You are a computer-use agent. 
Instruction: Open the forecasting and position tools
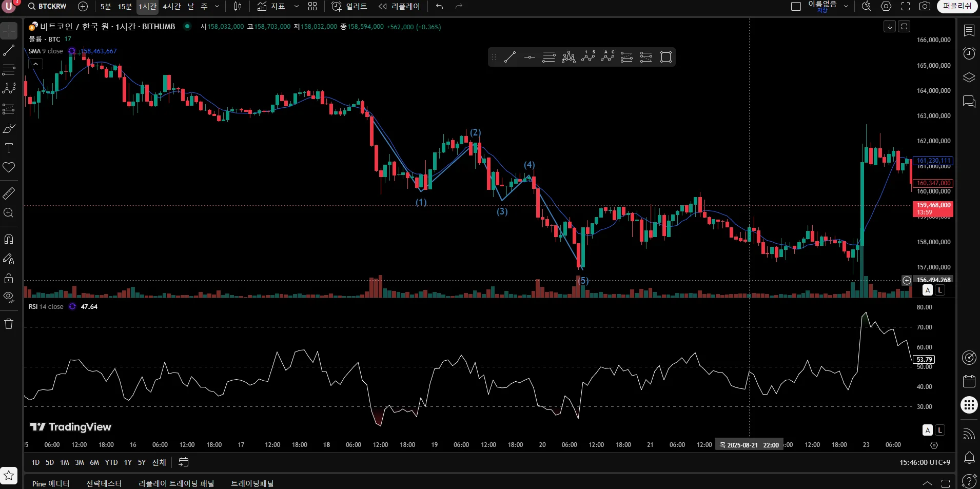(9, 109)
